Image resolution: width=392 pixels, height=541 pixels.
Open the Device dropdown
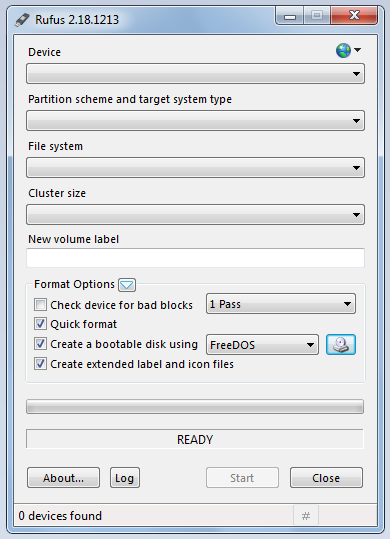pos(195,73)
